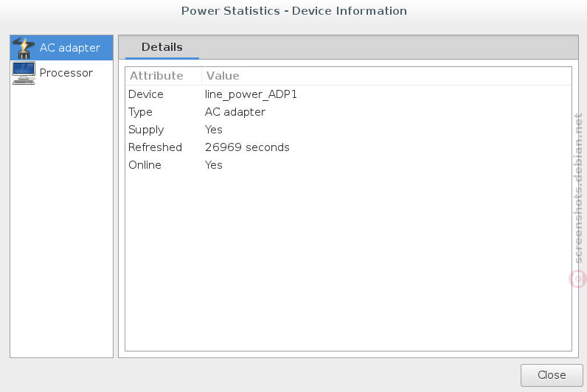This screenshot has height=392, width=587.
Task: Click the Yes value for Online
Action: tap(213, 165)
